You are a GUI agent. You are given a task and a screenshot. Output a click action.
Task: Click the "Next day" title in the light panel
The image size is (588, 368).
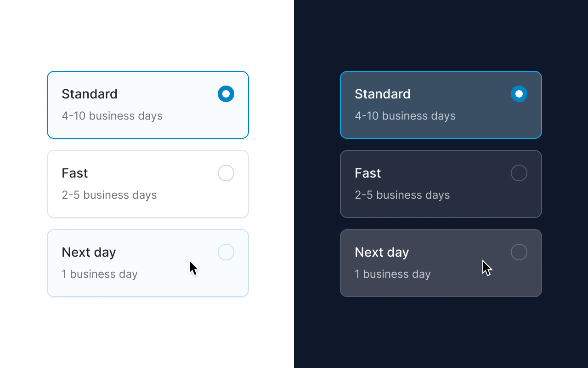pos(89,252)
